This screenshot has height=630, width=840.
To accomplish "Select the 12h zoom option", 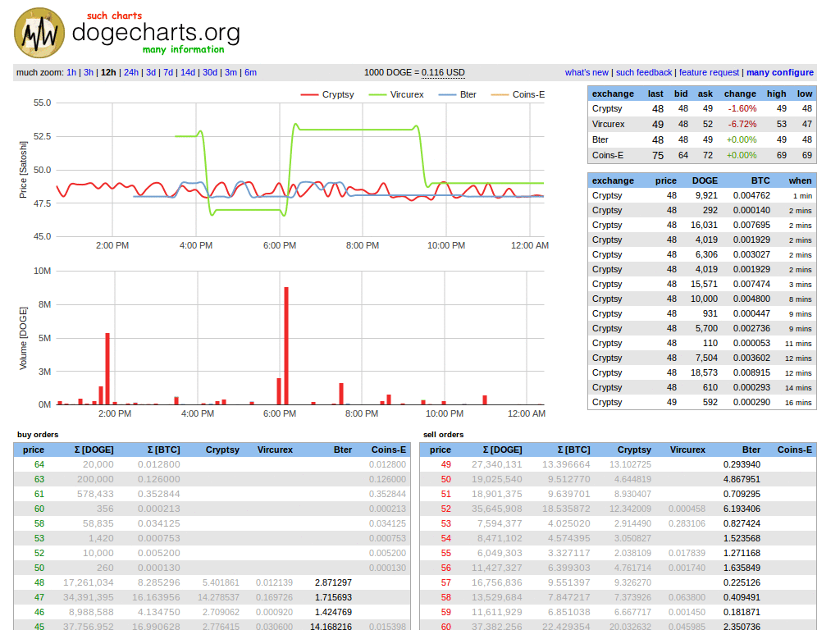I will [x=108, y=72].
